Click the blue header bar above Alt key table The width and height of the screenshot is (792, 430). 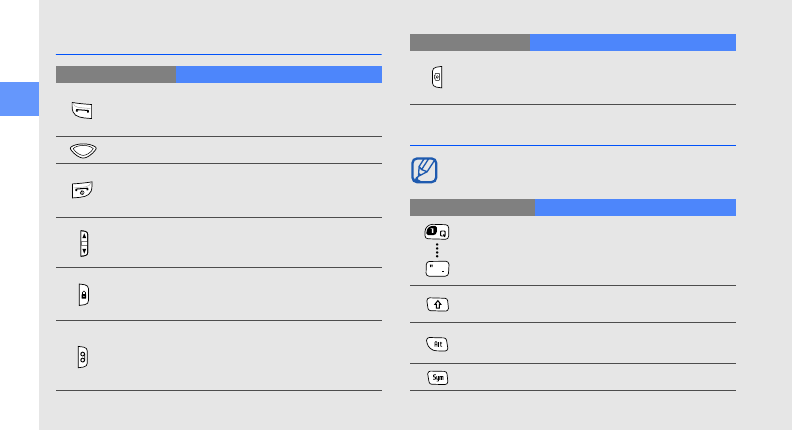[x=635, y=207]
